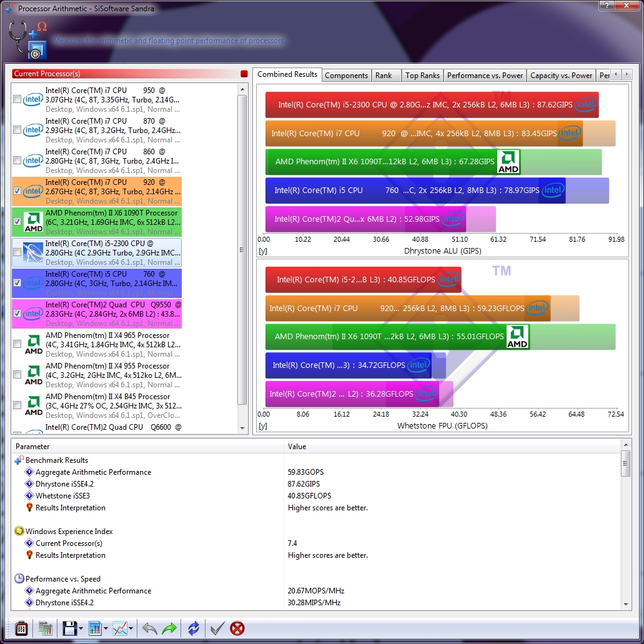Switch to the Combined Results tab
Viewport: 644px width, 644px height.
coord(287,74)
